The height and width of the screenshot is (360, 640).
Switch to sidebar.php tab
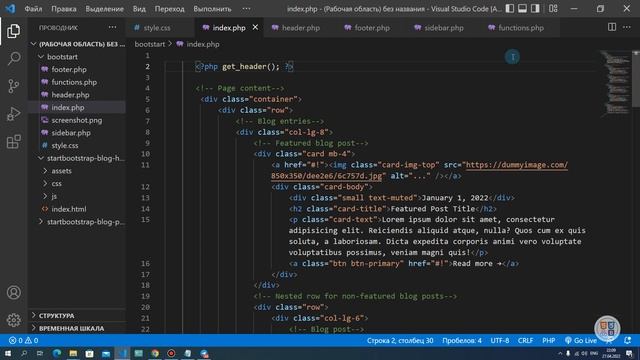click(x=443, y=28)
